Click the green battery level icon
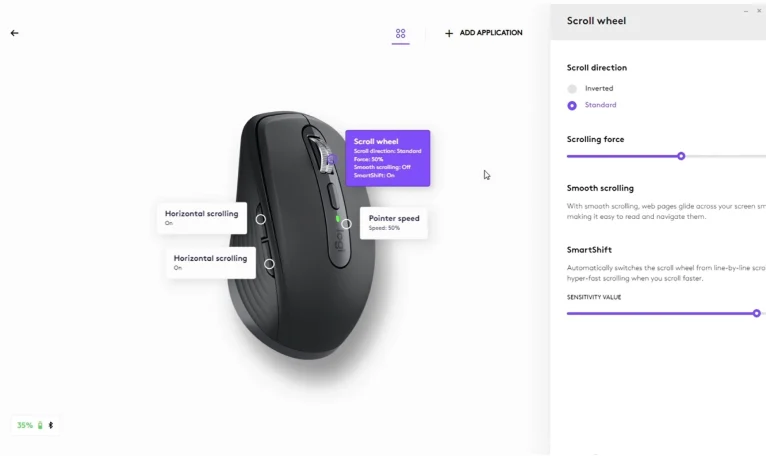 click(40, 425)
